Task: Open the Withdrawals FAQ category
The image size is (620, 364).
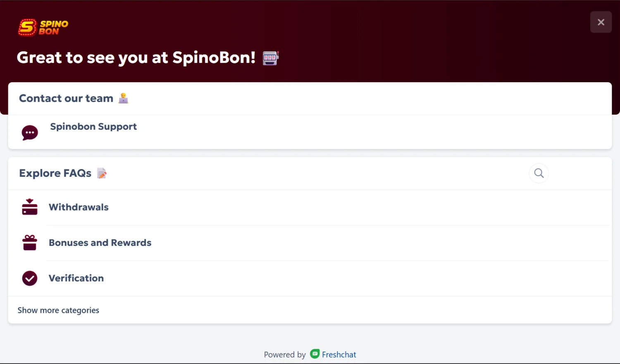Action: [79, 207]
